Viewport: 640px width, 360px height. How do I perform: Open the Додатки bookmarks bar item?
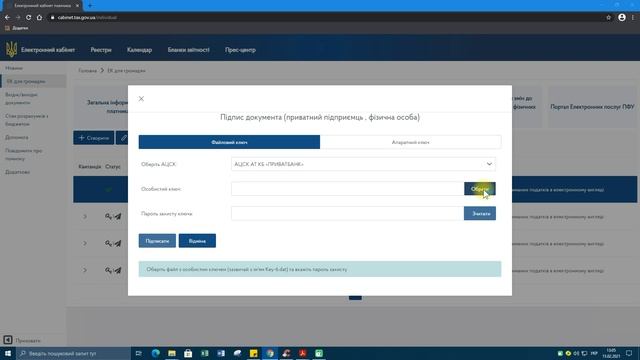point(17,28)
